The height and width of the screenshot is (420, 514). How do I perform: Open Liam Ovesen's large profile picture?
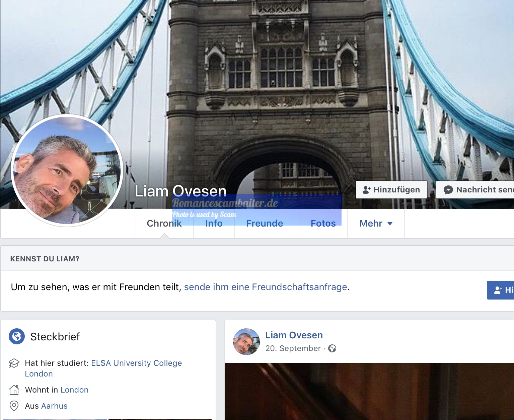(67, 170)
